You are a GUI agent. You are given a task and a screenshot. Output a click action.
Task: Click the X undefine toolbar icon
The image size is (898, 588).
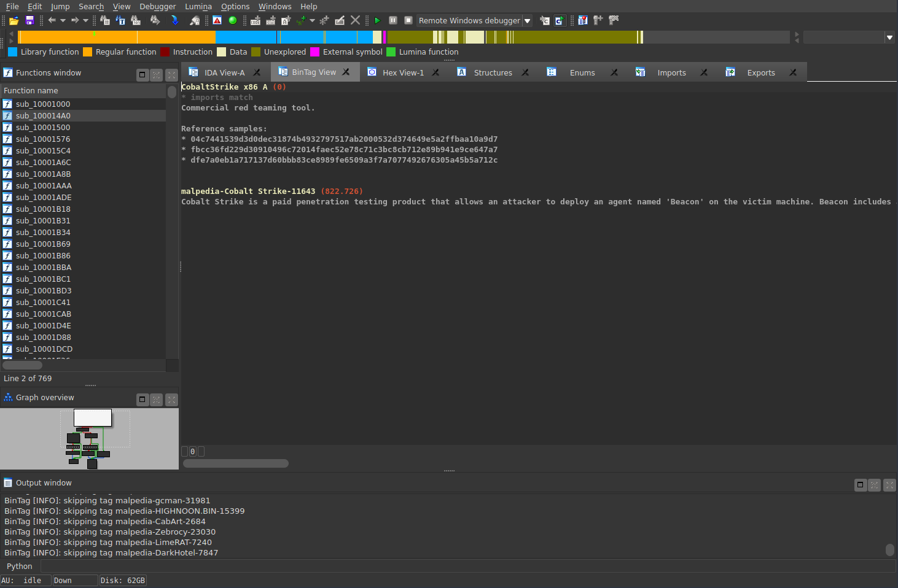coord(355,20)
